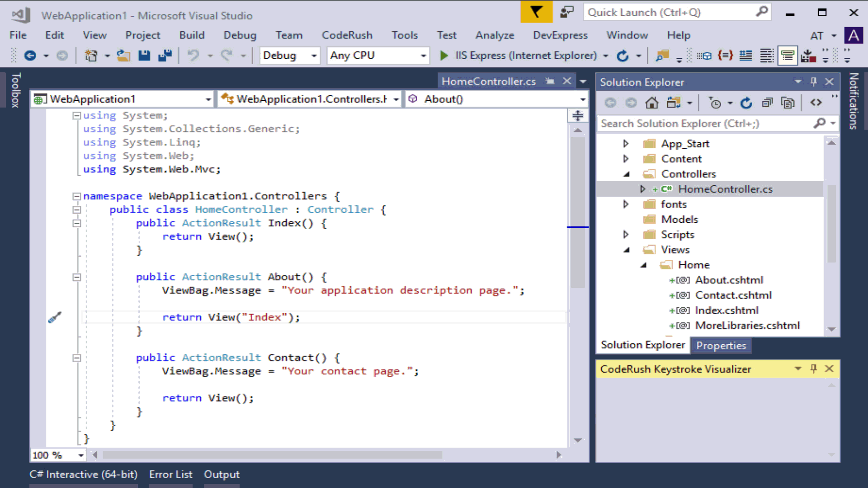The height and width of the screenshot is (488, 868).
Task: Expand the Scripts folder
Action: [x=626, y=235]
